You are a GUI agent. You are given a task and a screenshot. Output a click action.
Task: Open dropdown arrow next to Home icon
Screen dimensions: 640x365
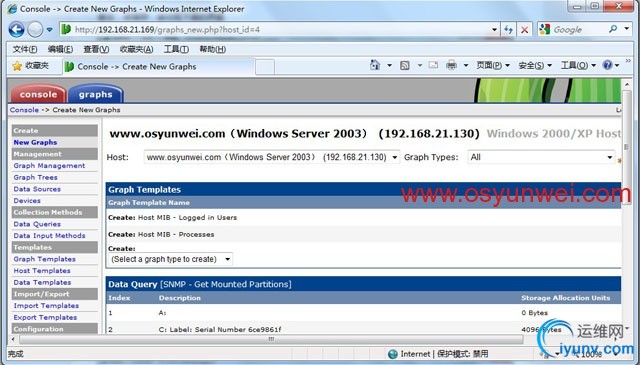pos(389,65)
